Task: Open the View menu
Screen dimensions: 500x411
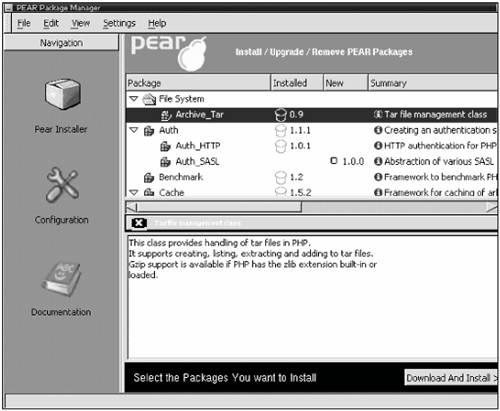Action: [x=81, y=23]
